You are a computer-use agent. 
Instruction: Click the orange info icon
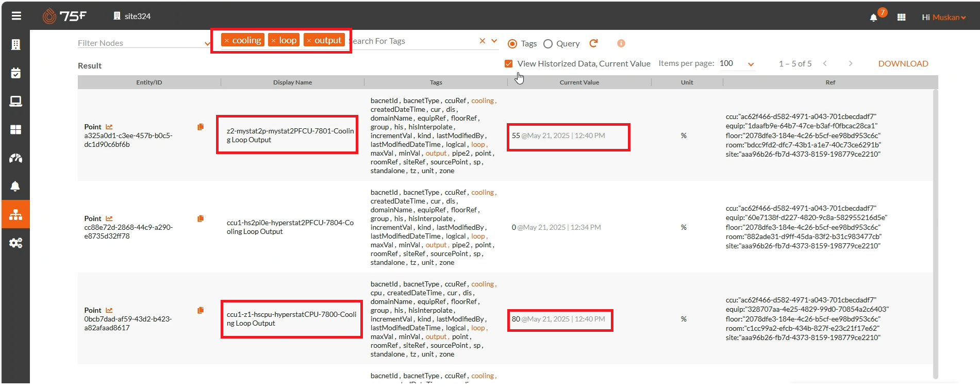[621, 43]
